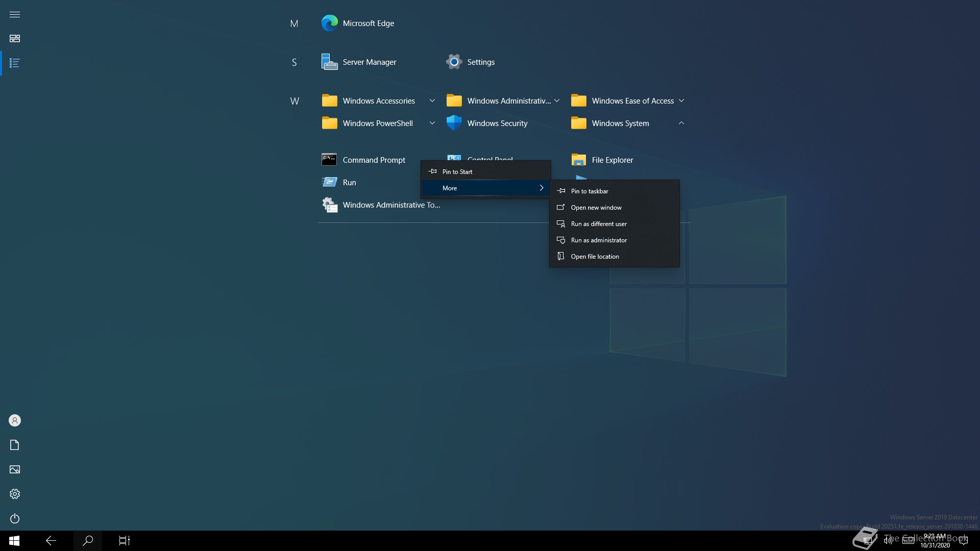Screen dimensions: 980x551
Task: Open the touch keyboard tray icon
Action: click(x=908, y=541)
